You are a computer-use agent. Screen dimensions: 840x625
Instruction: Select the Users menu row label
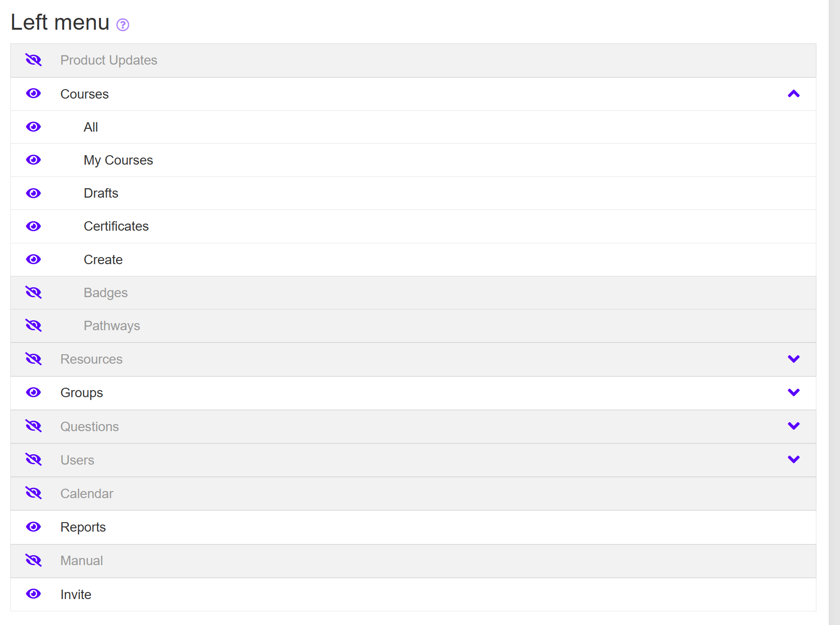click(x=77, y=460)
